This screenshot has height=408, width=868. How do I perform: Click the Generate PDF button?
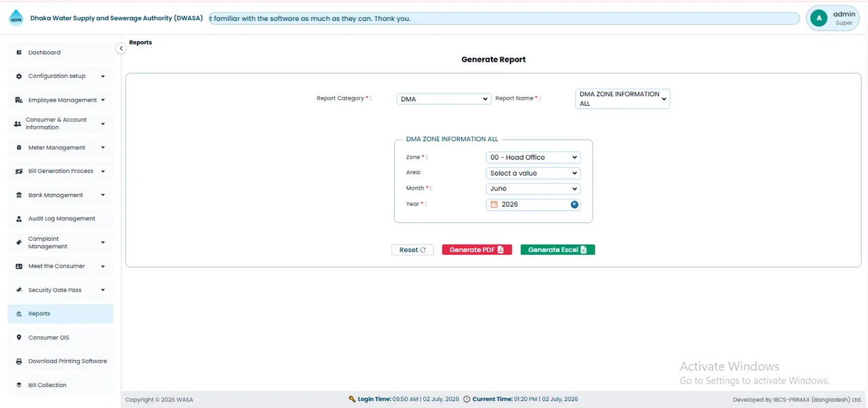click(477, 250)
